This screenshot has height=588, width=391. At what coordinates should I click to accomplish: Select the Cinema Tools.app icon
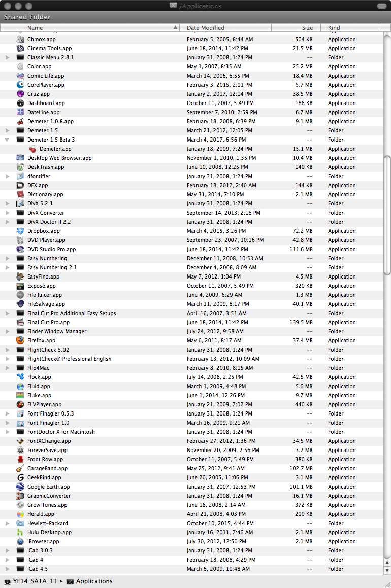pos(20,48)
